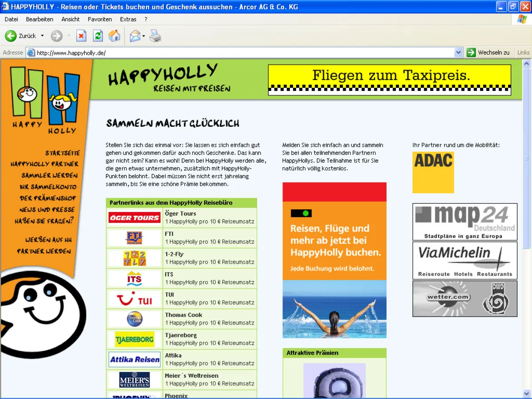Go to browser Home page icon

click(114, 36)
